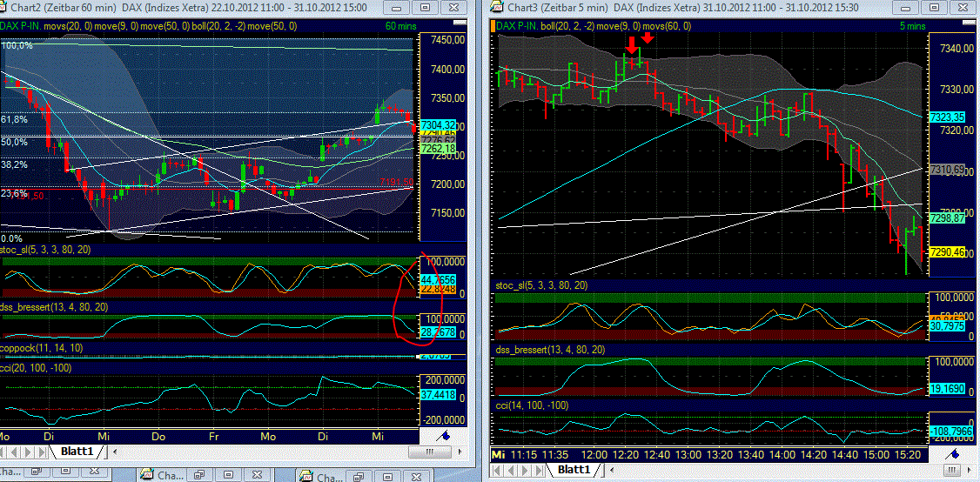The image size is (980, 482).
Task: Go to next sheet in Chart2
Action: (x=28, y=452)
